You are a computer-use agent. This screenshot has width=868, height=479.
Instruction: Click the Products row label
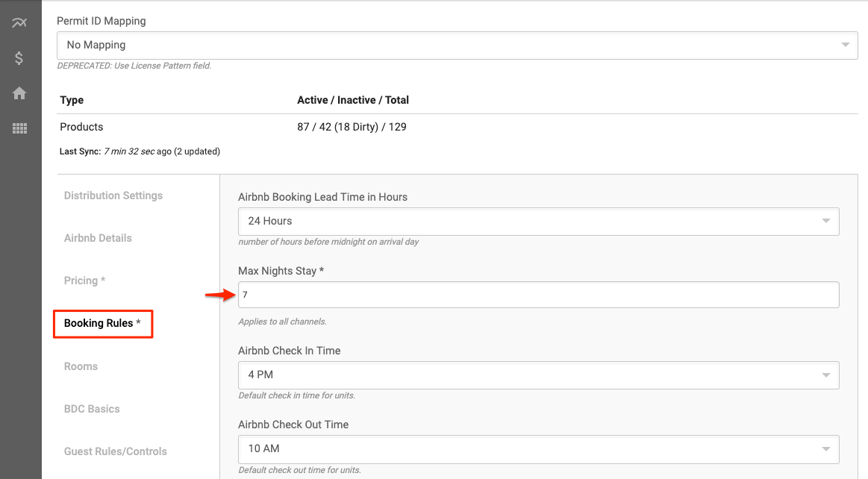point(81,127)
